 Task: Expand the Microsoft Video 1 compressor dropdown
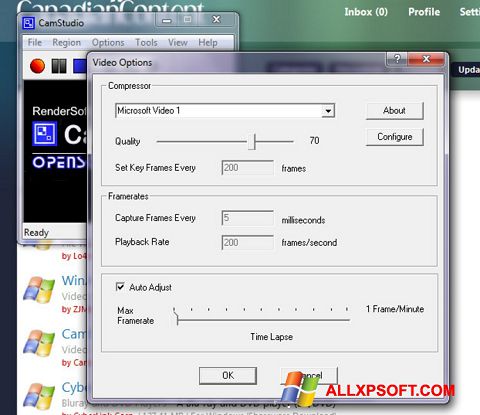point(328,111)
